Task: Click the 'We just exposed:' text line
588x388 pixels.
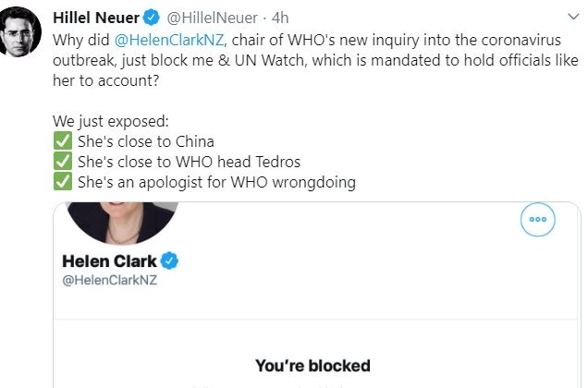Action: (111, 121)
